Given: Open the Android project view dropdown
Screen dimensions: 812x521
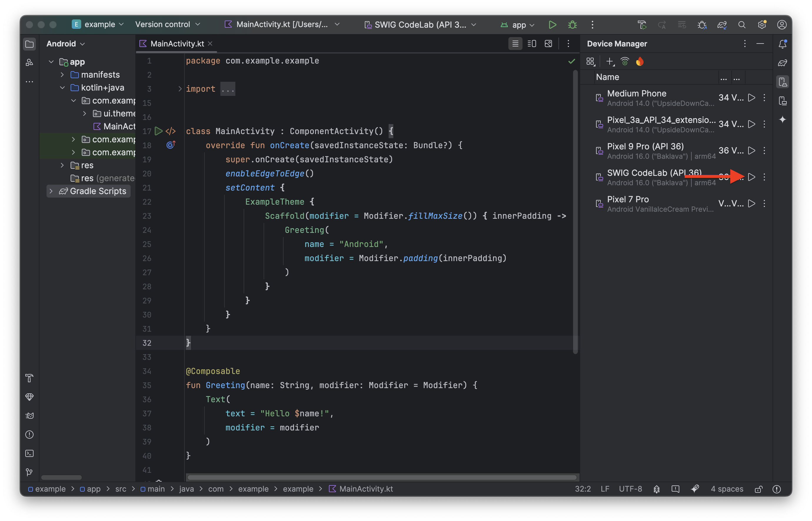Looking at the screenshot, I should [66, 44].
